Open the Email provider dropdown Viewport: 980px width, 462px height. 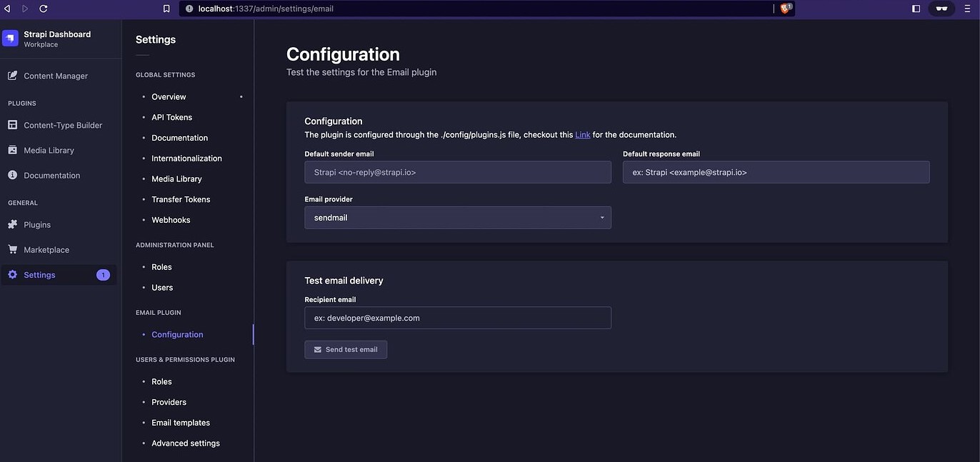tap(457, 217)
